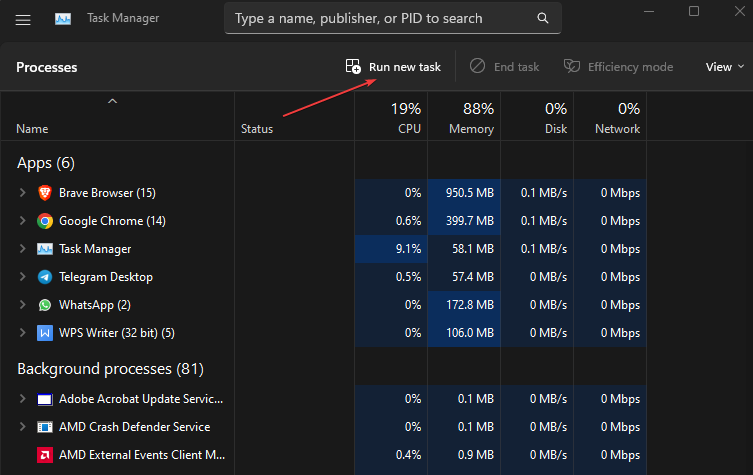
Task: Open the View dropdown menu
Action: 724,67
